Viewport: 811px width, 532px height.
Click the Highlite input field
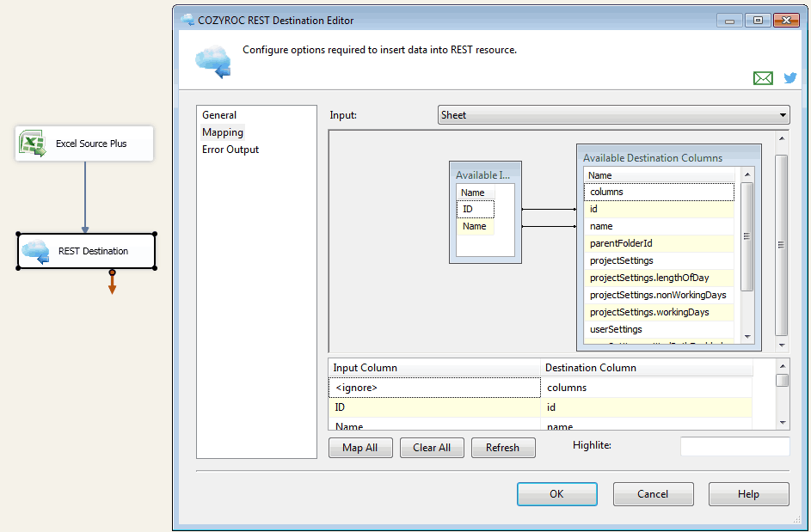(735, 446)
